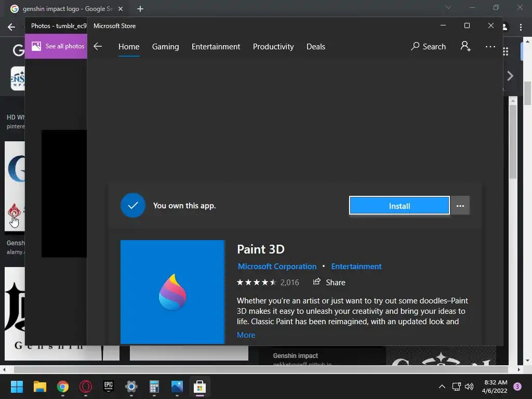Open the clock and date flyout
Viewport: 532px width, 399px height.
[495, 387]
